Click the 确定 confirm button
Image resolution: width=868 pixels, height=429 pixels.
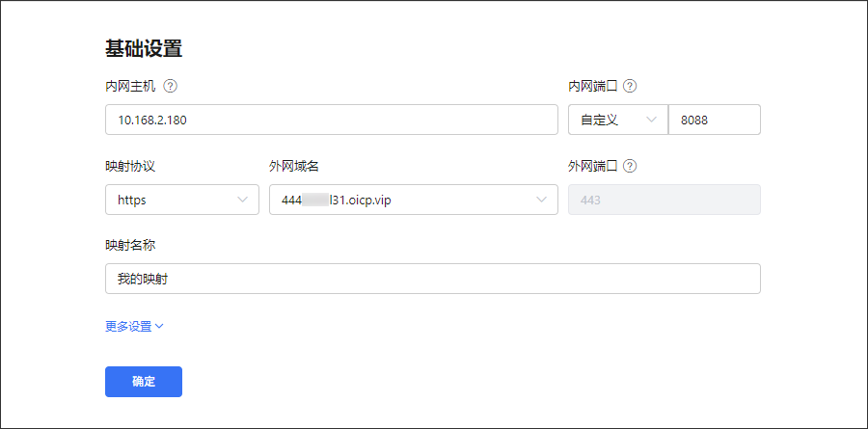pyautogui.click(x=143, y=382)
